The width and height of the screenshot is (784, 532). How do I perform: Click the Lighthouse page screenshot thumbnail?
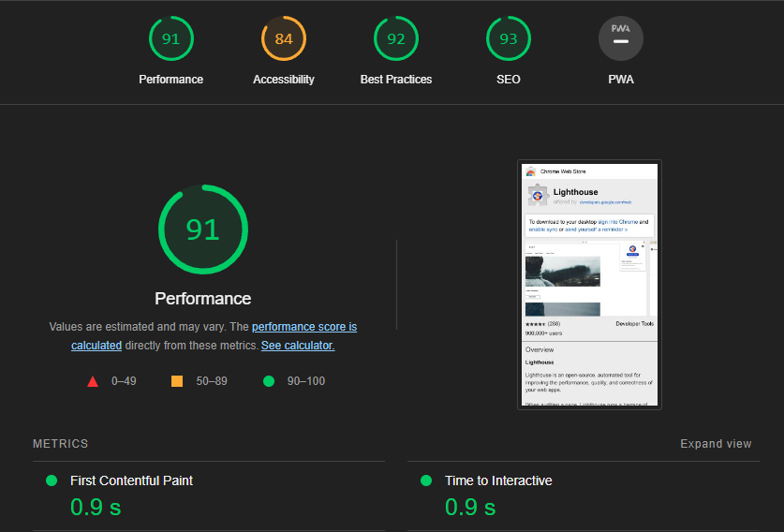click(x=589, y=285)
